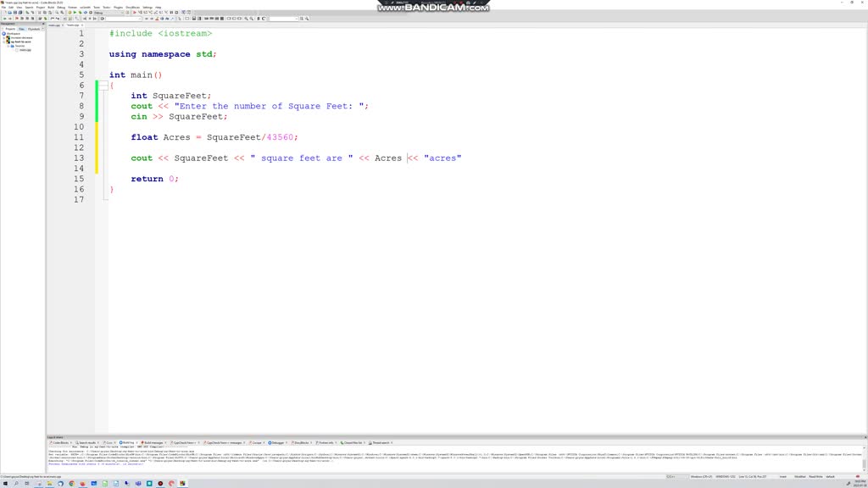The width and height of the screenshot is (868, 488).
Task: Click the green Run button in toolbar
Action: tap(75, 13)
